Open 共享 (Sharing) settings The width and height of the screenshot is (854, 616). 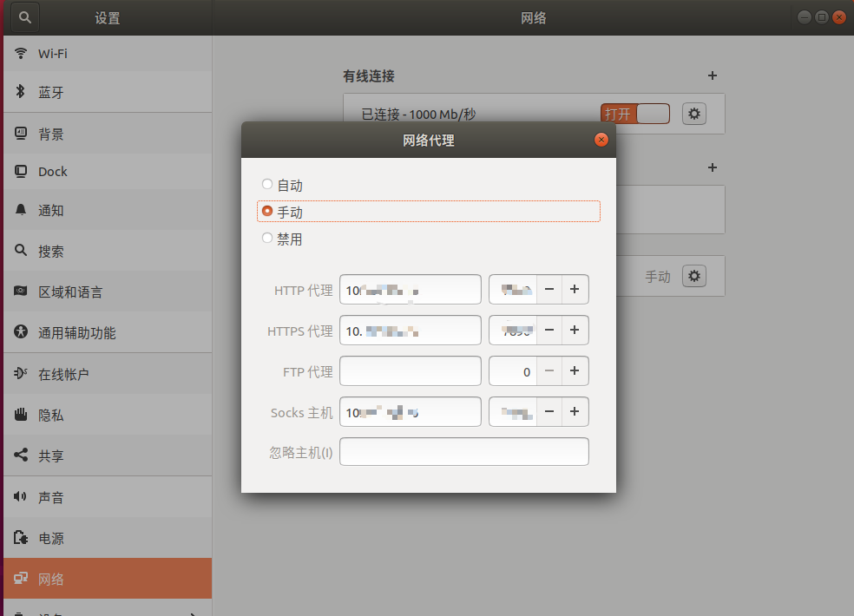[53, 455]
